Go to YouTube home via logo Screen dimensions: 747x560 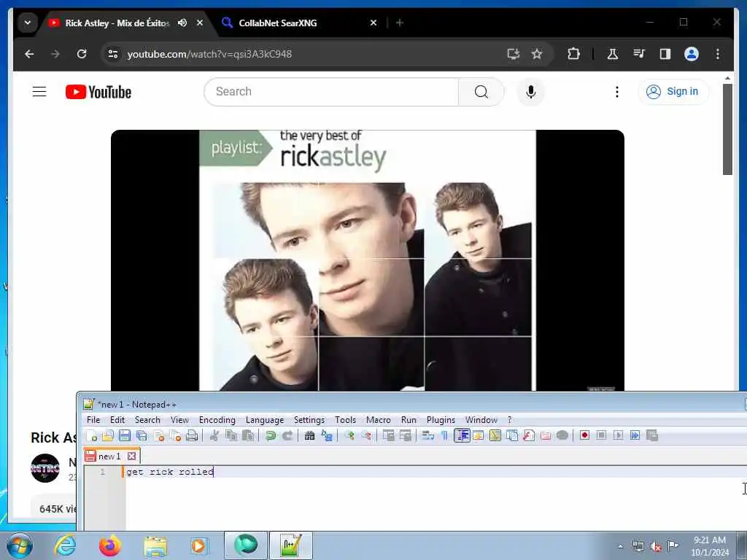[x=98, y=92]
